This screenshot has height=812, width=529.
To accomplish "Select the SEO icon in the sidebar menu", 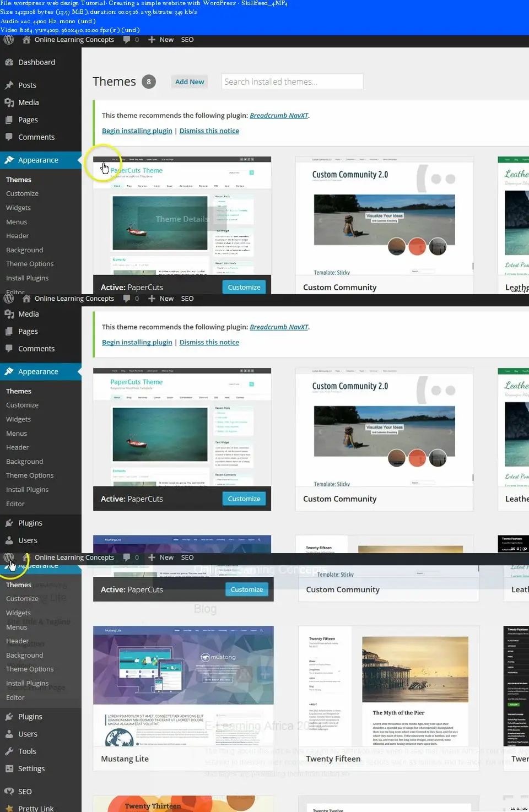I will [9, 791].
